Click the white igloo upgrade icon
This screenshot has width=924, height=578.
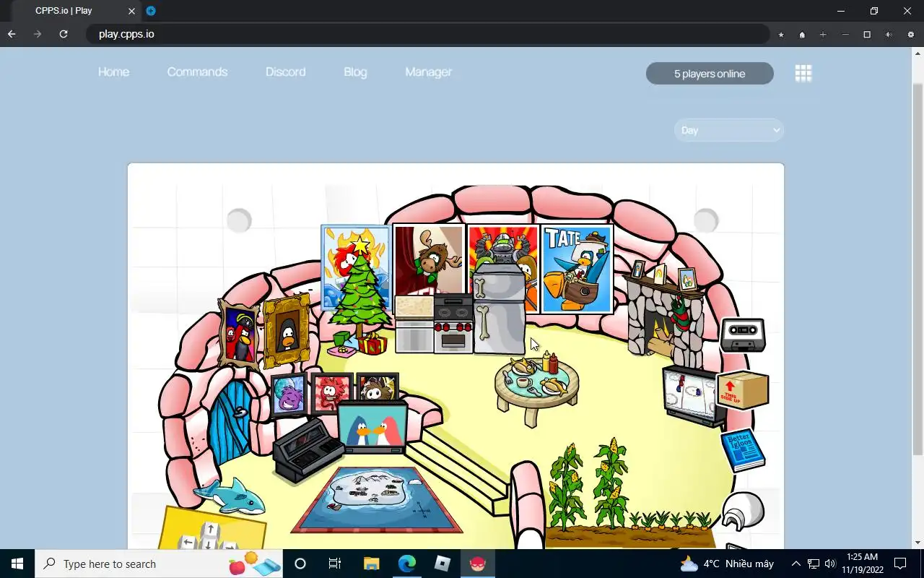click(x=743, y=512)
